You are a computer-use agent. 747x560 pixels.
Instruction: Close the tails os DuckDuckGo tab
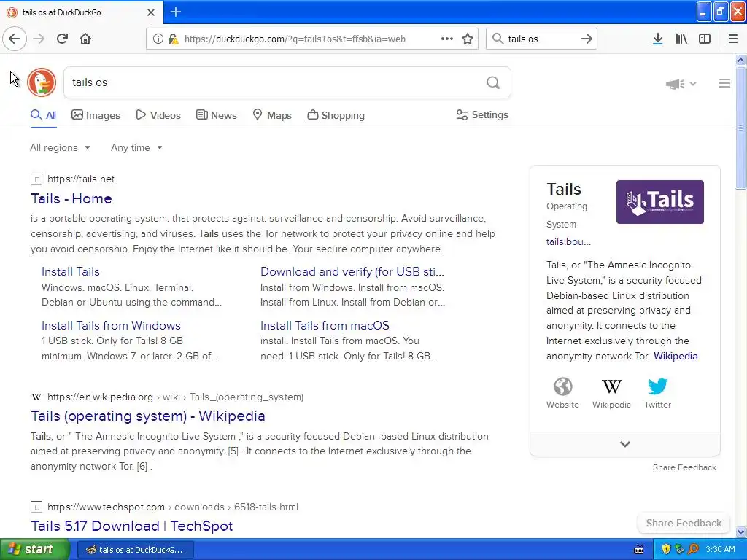(151, 12)
